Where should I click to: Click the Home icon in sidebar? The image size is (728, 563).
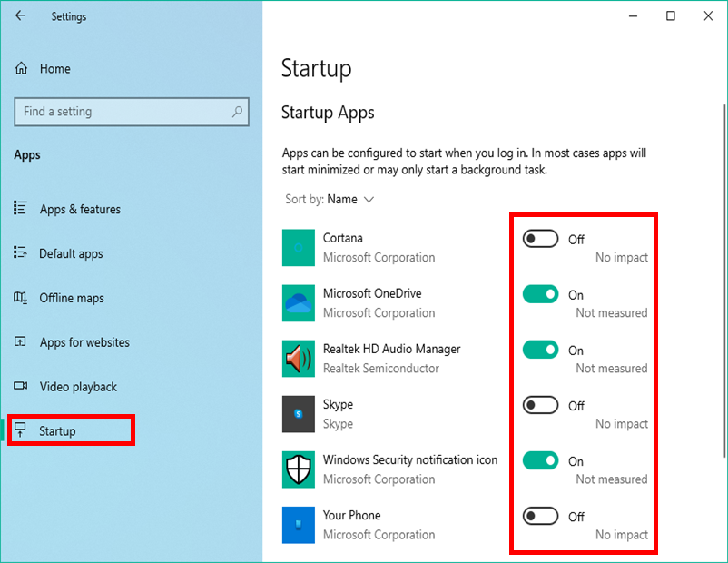pos(21,69)
